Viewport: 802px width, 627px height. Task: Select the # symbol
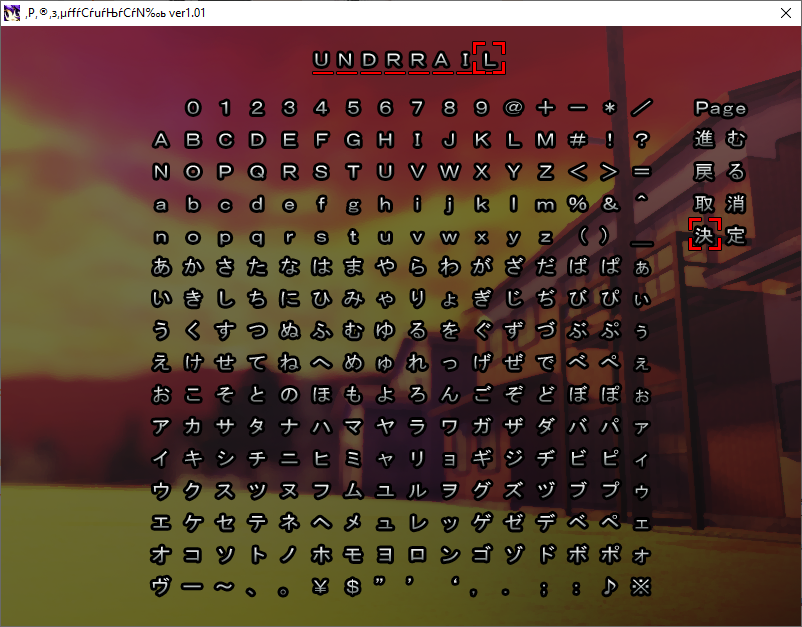tap(577, 140)
